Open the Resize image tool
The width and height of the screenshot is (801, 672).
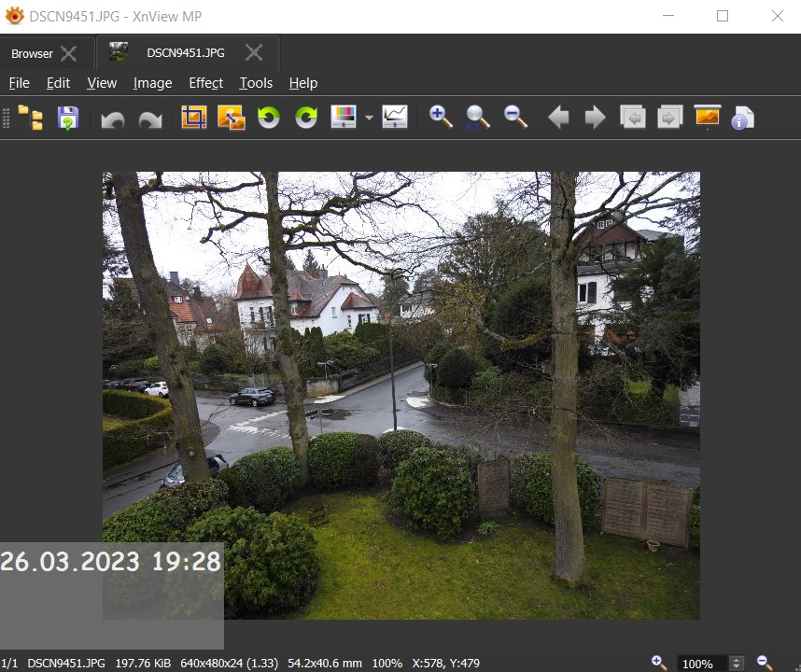coord(231,118)
